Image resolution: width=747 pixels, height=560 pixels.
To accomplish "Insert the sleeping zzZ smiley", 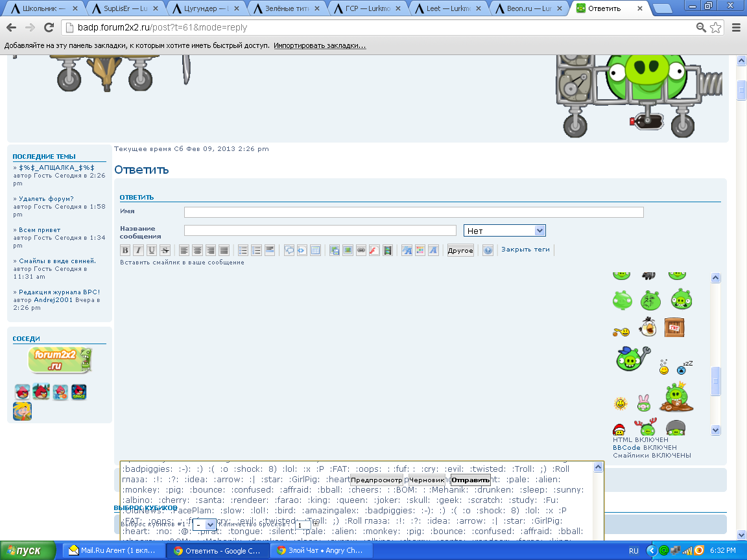I will 685,367.
